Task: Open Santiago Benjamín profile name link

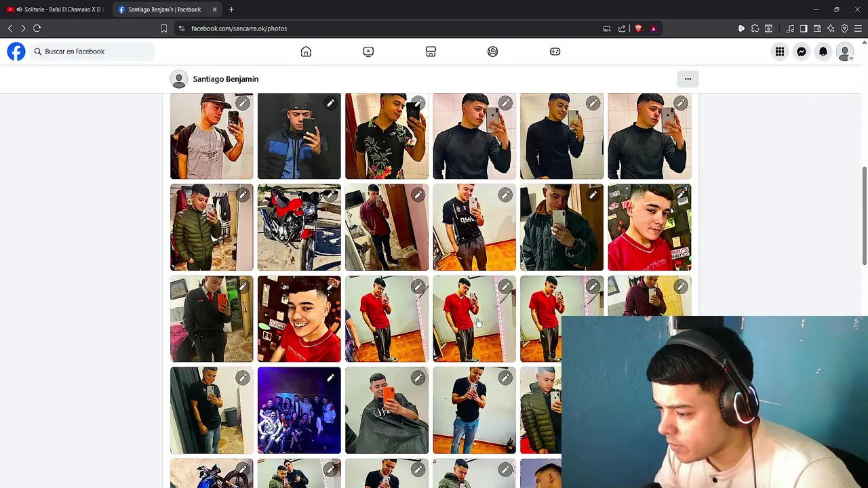Action: point(226,79)
